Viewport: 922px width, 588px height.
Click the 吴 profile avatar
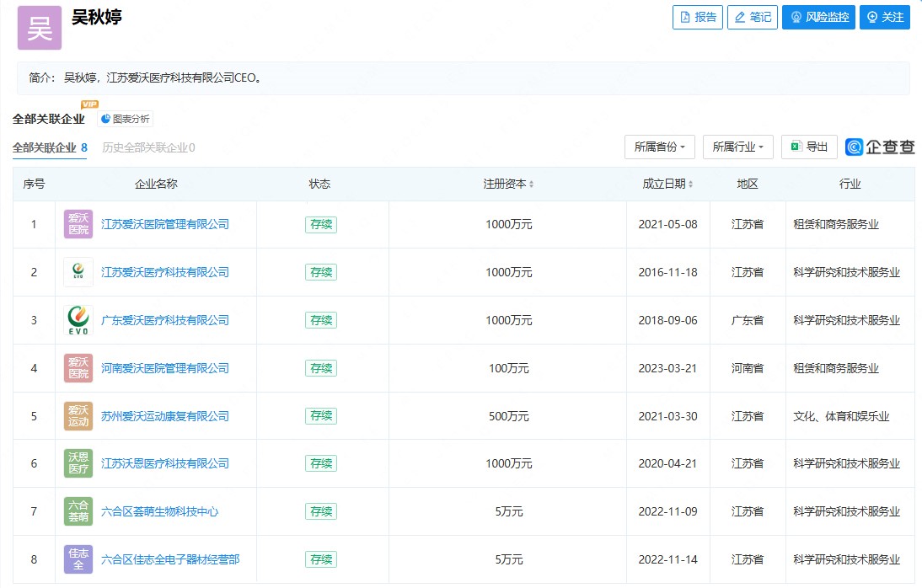point(40,28)
